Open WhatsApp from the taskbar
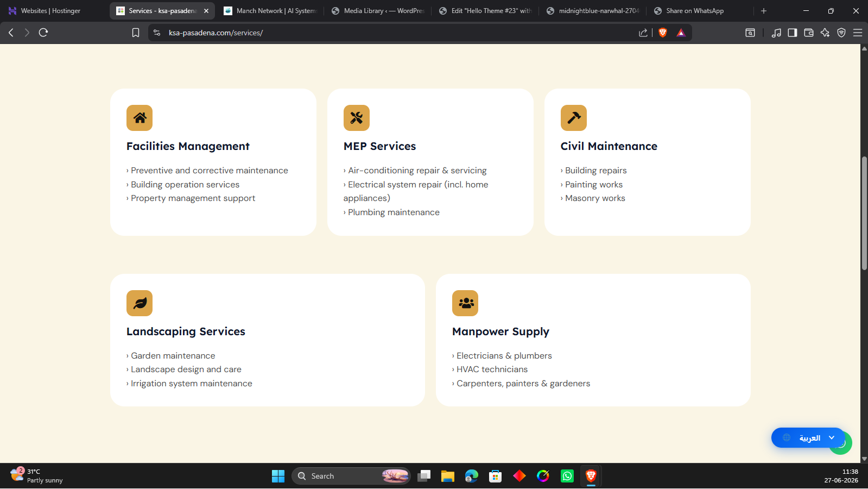Image resolution: width=868 pixels, height=489 pixels. [567, 476]
